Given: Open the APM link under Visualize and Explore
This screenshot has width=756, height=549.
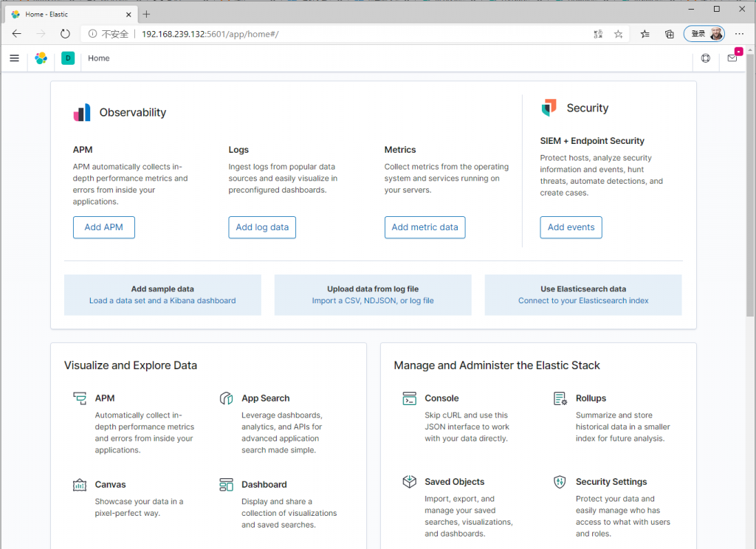Looking at the screenshot, I should coord(105,398).
